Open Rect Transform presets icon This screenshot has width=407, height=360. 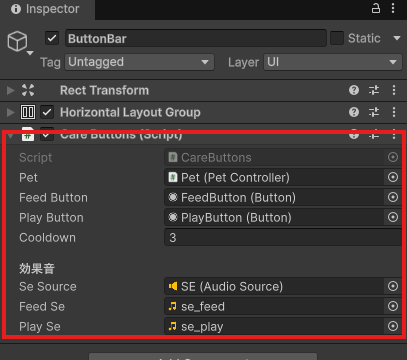(374, 90)
